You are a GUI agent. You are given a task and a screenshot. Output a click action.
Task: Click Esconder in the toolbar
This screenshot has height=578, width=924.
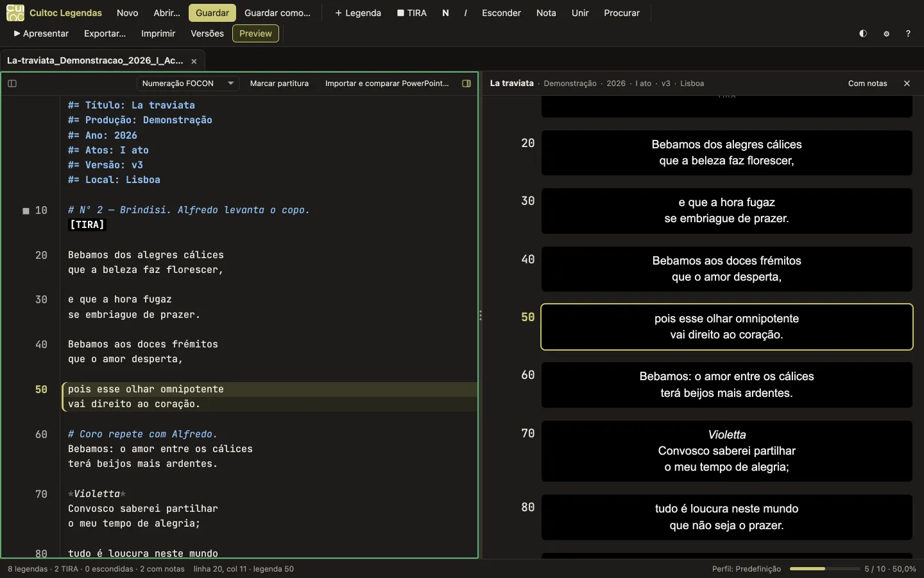click(501, 13)
